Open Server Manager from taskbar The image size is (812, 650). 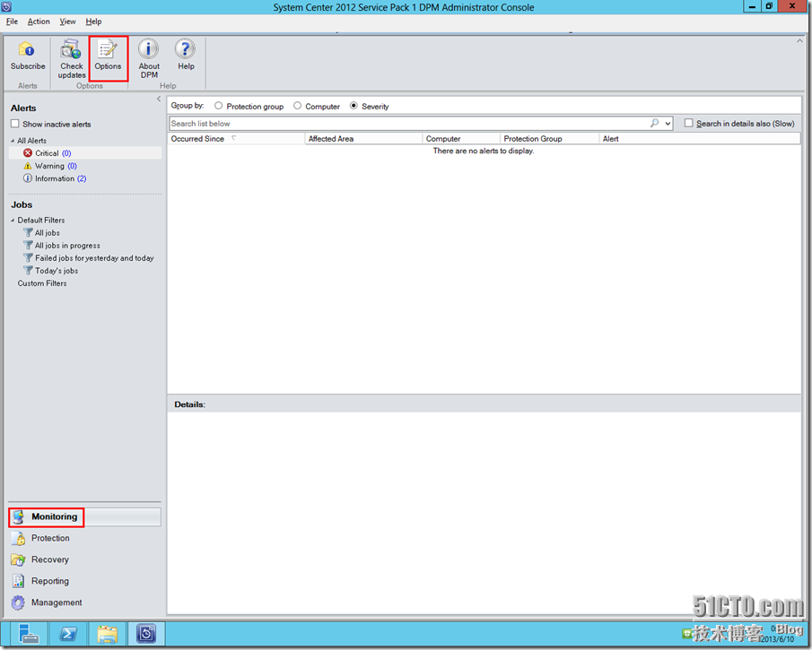click(x=29, y=634)
